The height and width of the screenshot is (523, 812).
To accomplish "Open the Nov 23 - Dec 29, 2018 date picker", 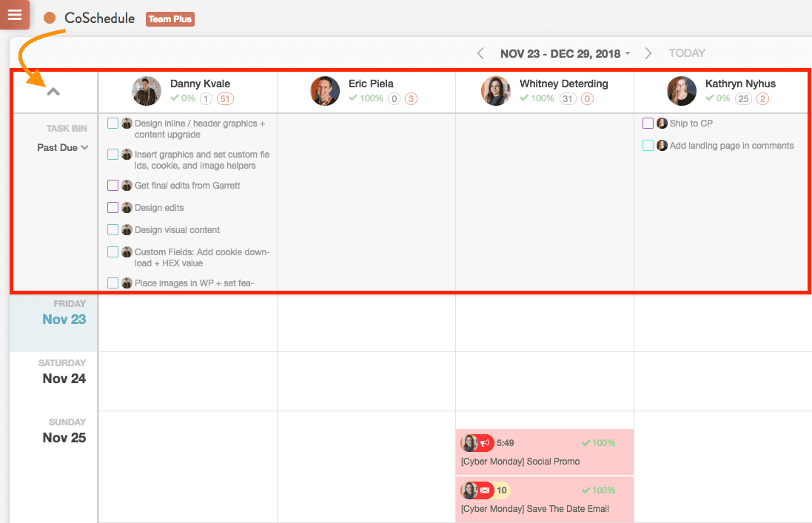I will (565, 54).
